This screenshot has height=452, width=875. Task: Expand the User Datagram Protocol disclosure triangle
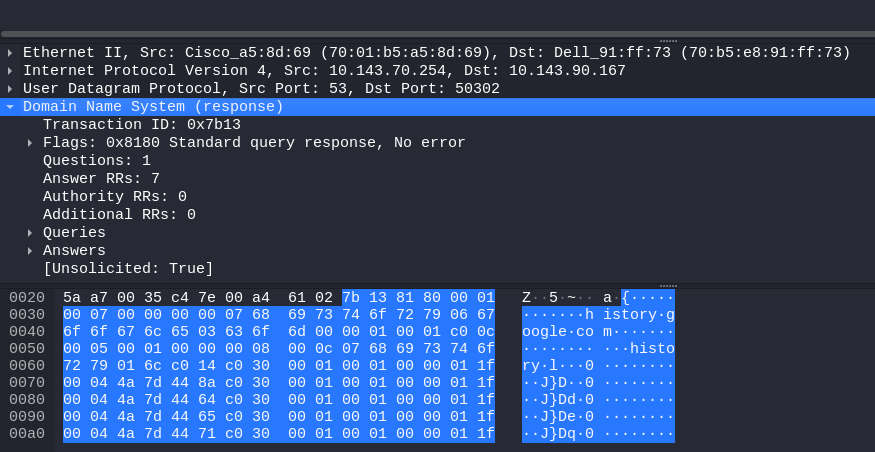[10, 89]
